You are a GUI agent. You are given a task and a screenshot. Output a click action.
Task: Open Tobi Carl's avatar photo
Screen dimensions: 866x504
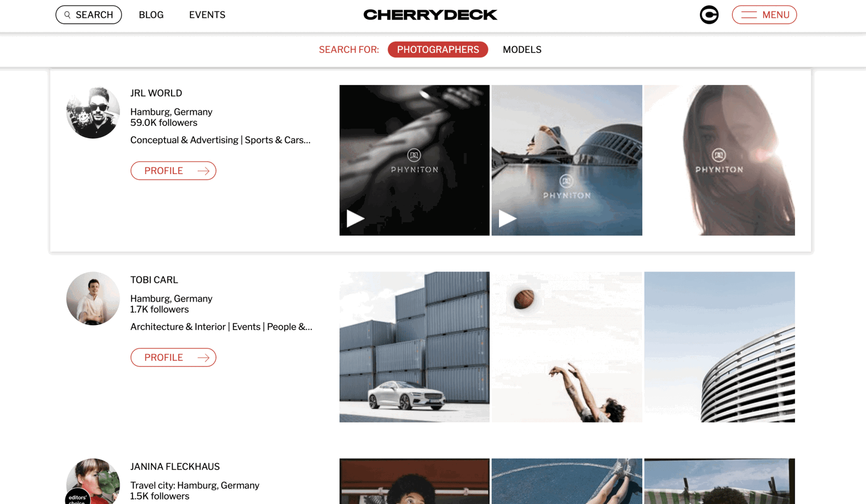[x=93, y=299]
